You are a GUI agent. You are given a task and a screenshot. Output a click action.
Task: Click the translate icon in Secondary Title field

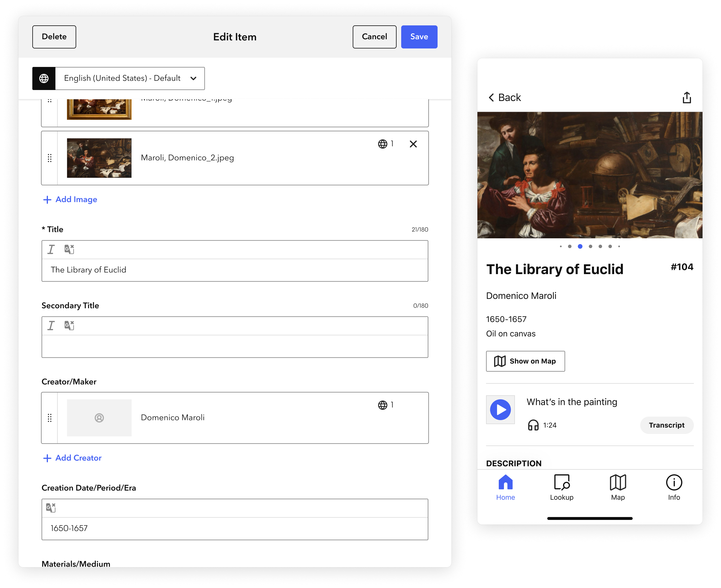coord(69,325)
